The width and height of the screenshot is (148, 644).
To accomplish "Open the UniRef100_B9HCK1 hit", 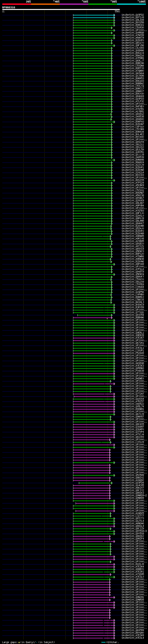I will 133,25.
